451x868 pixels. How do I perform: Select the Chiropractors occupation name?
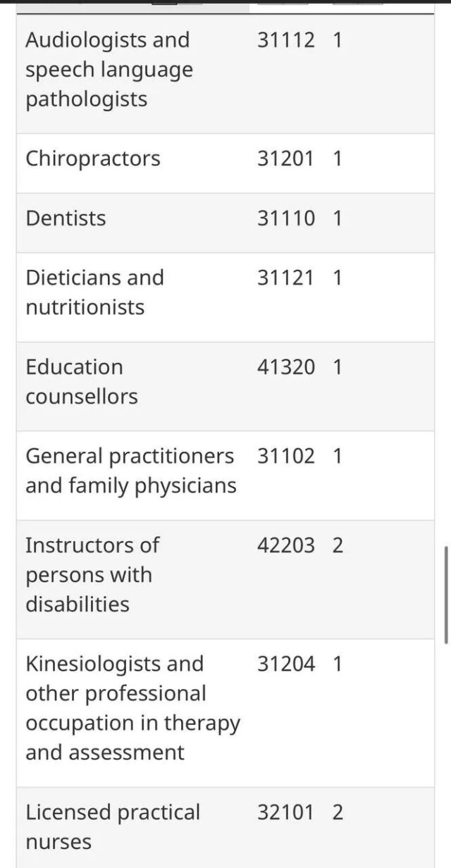[x=93, y=159]
